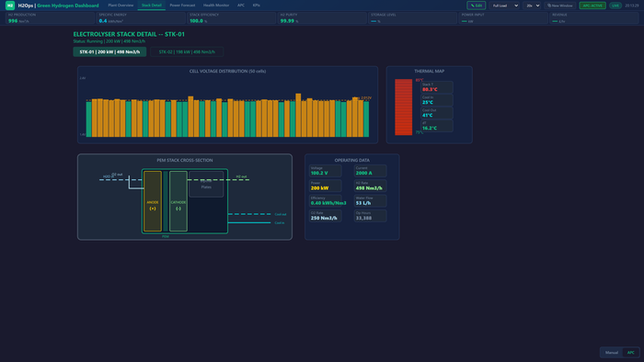Click the Cool In 25°C reading
Image resolution: width=644 pixels, height=362 pixels.
[x=437, y=100]
